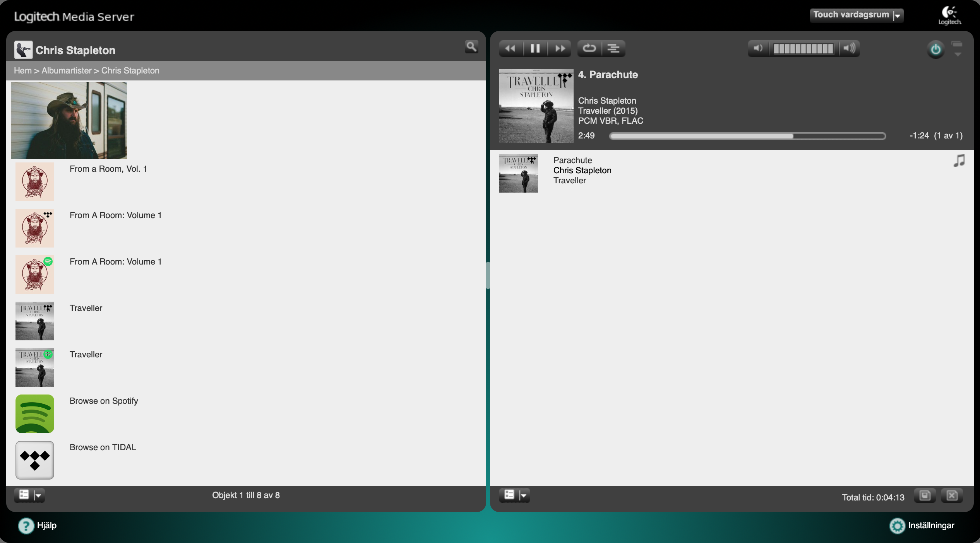Click Parachute in the playlist
Image resolution: width=980 pixels, height=543 pixels.
coord(573,160)
